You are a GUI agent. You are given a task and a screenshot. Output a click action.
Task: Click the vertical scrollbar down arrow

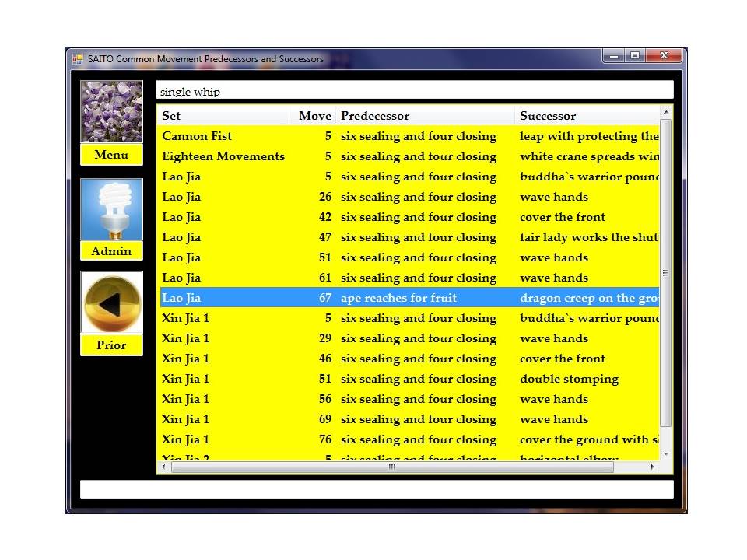(665, 453)
